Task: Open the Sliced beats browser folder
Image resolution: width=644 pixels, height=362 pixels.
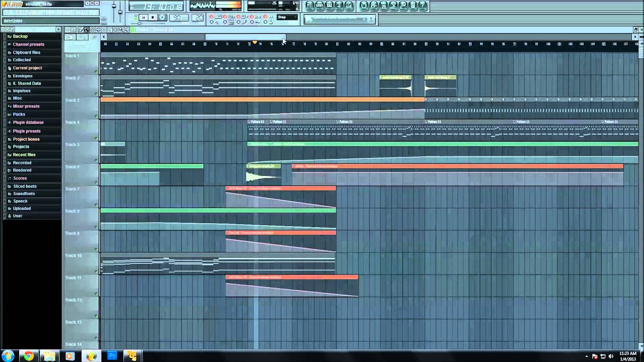Action: [25, 186]
